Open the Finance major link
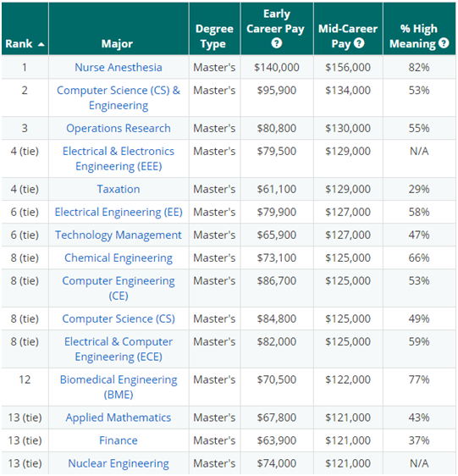The height and width of the screenshot is (476, 458). tap(119, 440)
